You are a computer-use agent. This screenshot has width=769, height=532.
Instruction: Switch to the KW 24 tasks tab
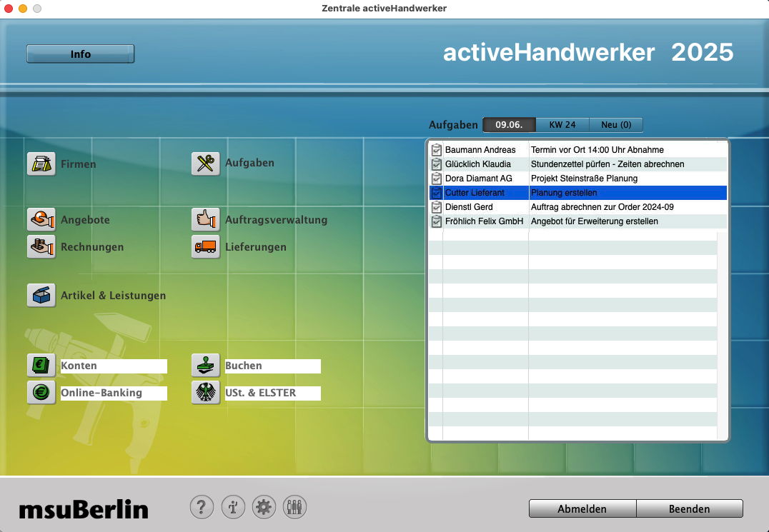(562, 125)
